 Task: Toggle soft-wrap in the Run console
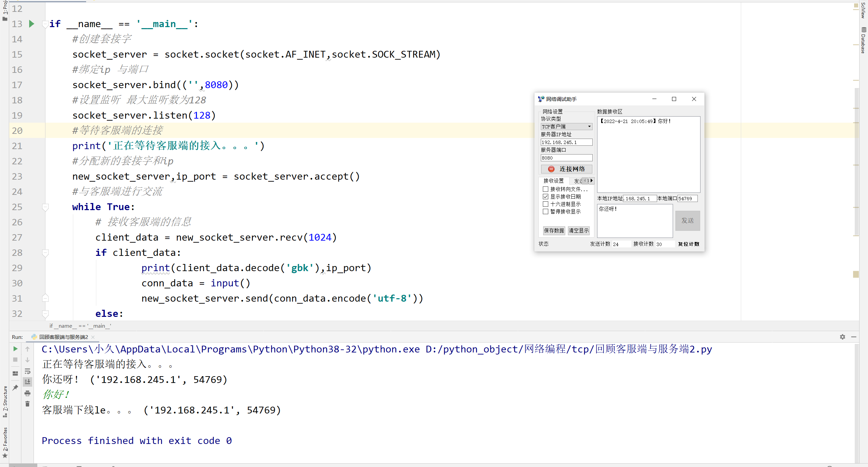(27, 371)
